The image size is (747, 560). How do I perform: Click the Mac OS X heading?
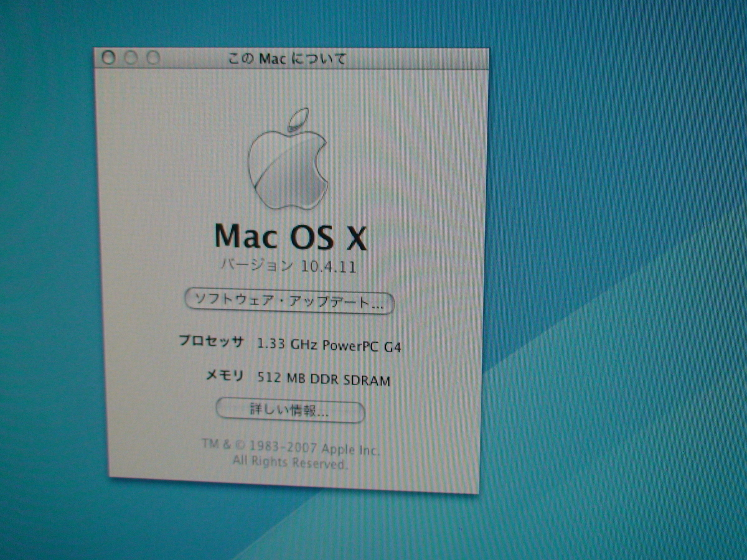[x=291, y=237]
